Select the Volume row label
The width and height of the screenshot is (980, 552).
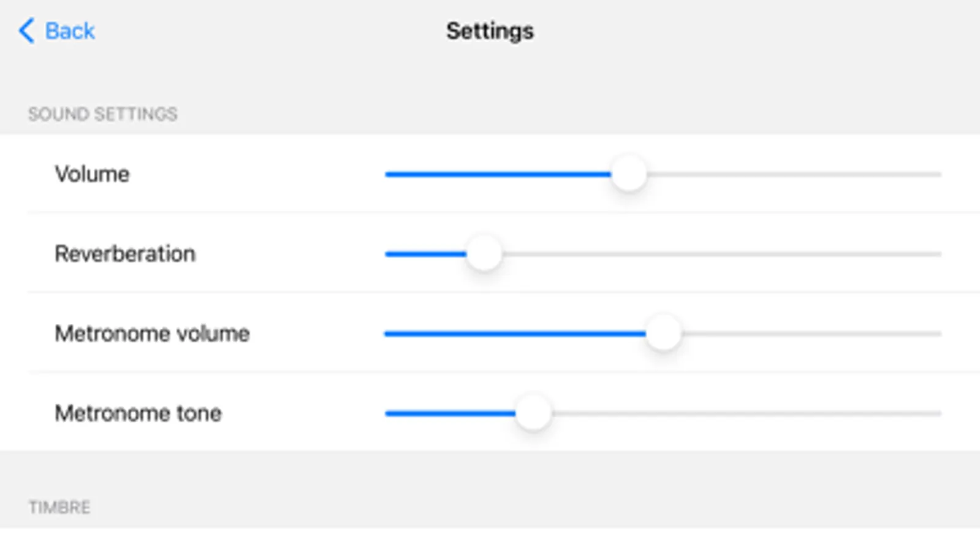92,174
